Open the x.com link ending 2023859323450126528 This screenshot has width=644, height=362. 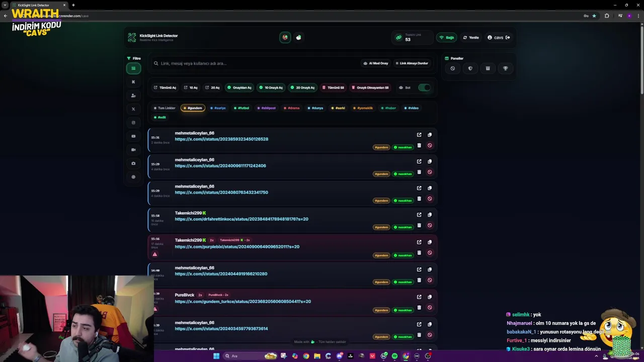[221, 139]
